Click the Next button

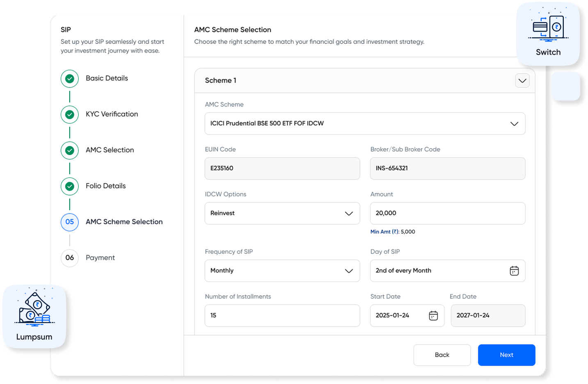(x=506, y=355)
